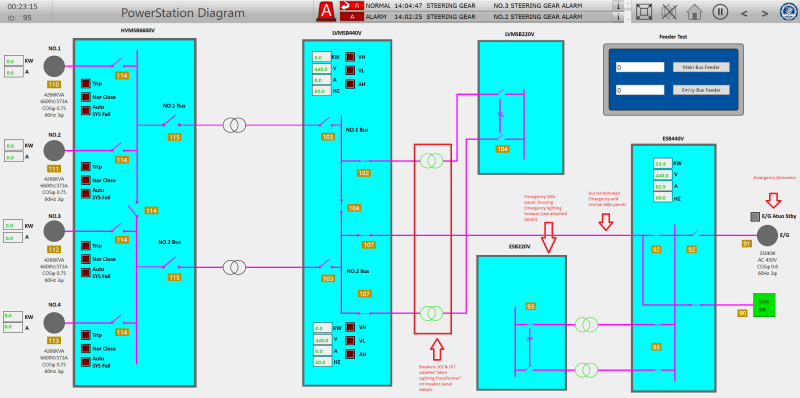Click the red alarm beacon icon
The image size is (800, 398).
pyautogui.click(x=326, y=11)
